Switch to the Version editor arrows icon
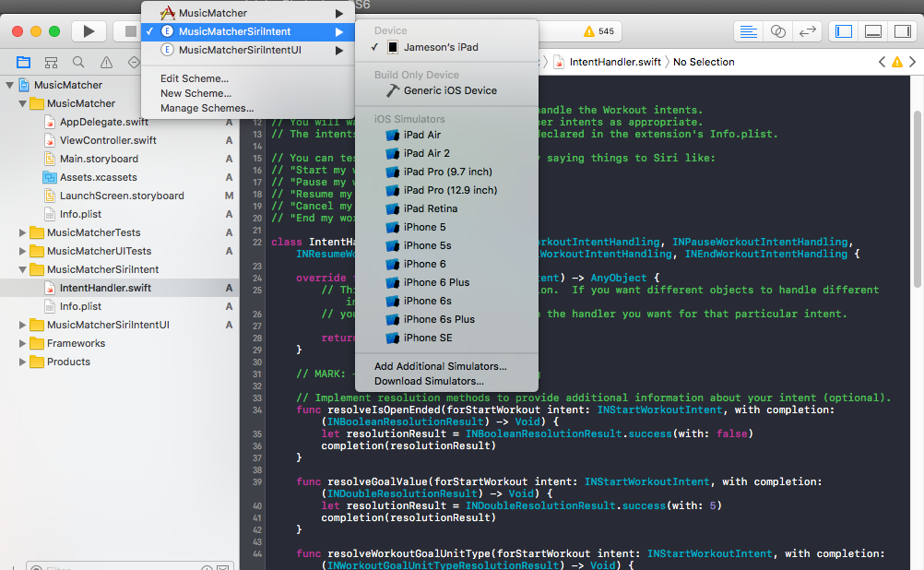Screen dimensions: 924x570 808,31
